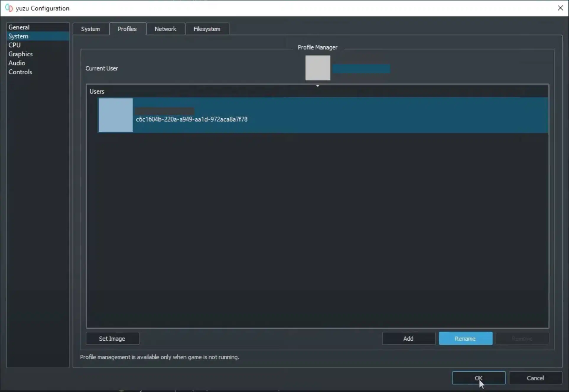
Task: Confirm the configuration with OK
Action: pyautogui.click(x=479, y=378)
